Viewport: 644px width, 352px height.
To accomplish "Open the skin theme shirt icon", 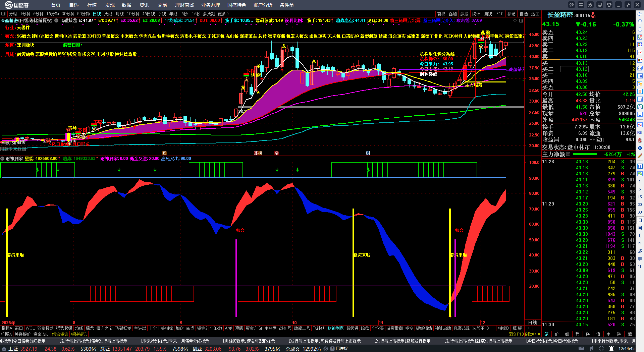I will [x=609, y=5].
